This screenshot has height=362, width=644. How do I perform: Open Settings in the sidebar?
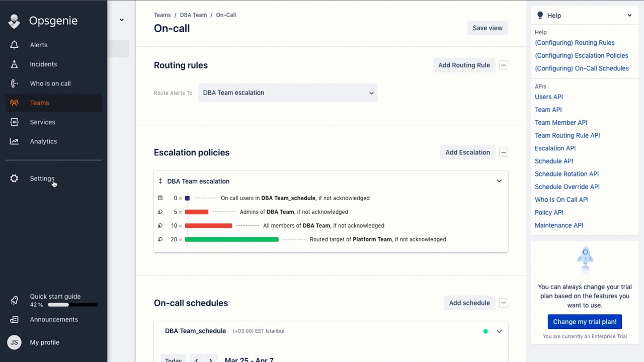42,178
